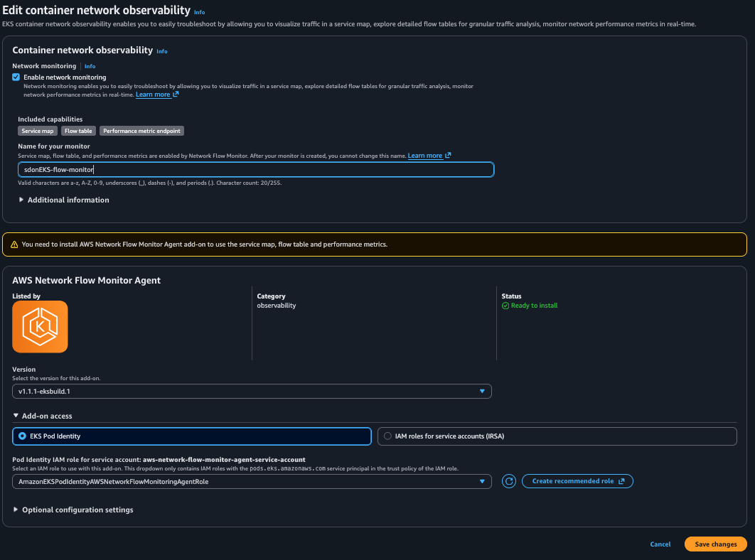
Task: Click 'aws-network-flow-monitor-agent-service-account' text
Action: [x=224, y=460]
